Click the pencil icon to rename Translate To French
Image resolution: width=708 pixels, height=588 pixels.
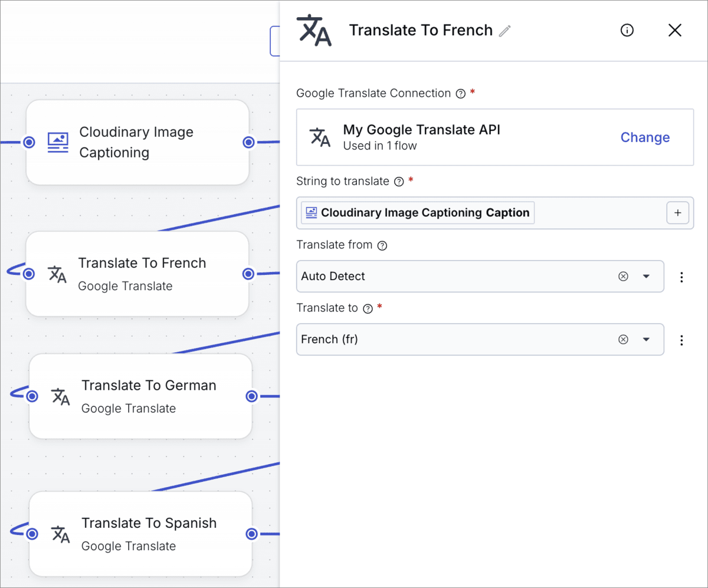504,31
